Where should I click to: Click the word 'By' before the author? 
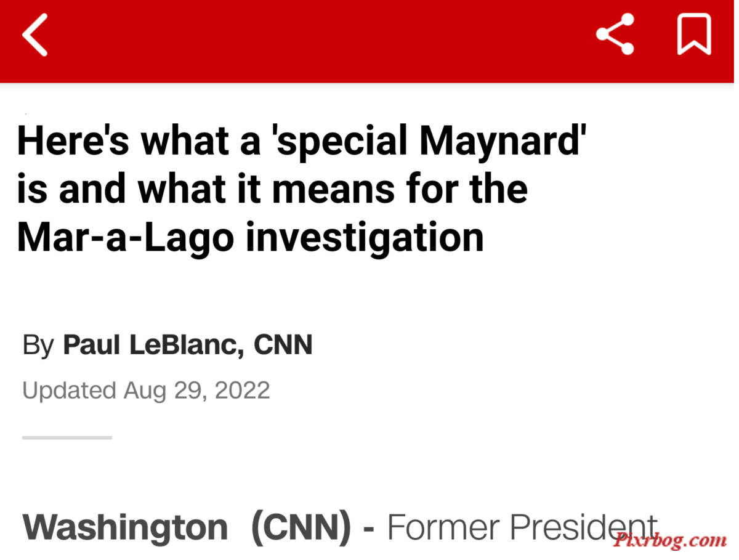click(x=39, y=346)
